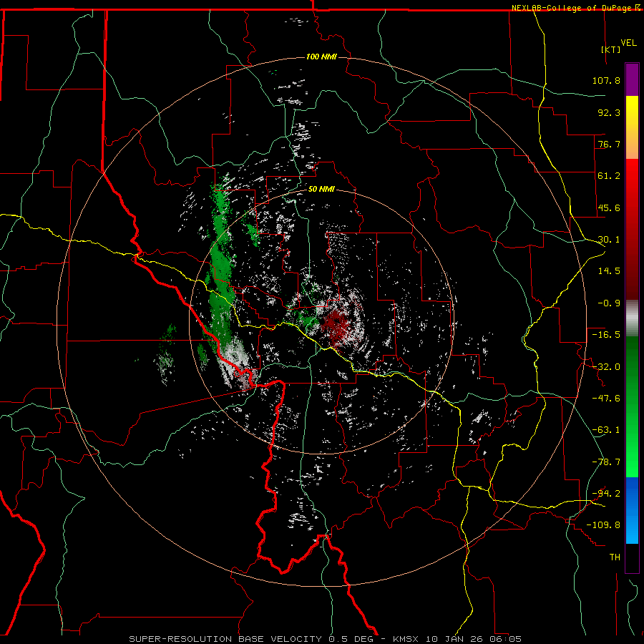Click the gray segment of color bar
644x644 pixels.
[x=632, y=318]
